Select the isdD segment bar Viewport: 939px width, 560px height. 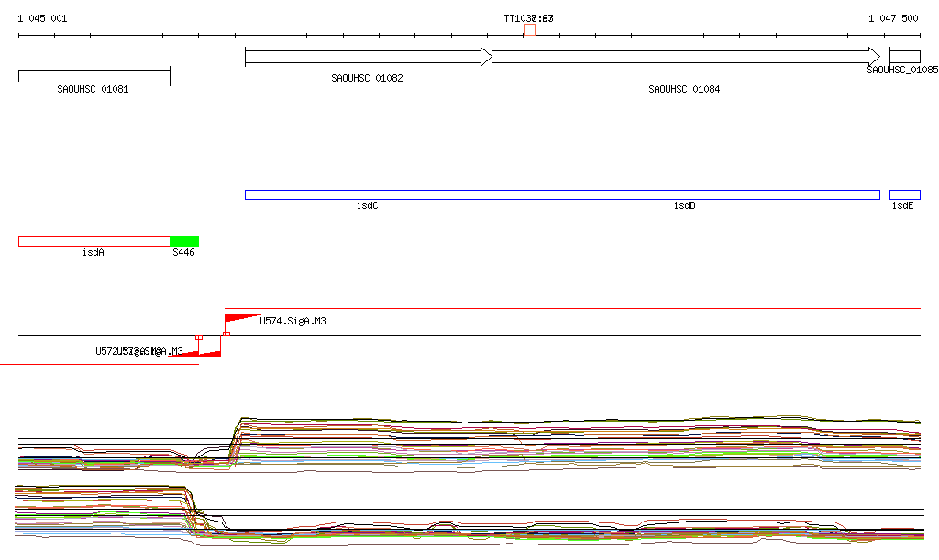pyautogui.click(x=685, y=194)
